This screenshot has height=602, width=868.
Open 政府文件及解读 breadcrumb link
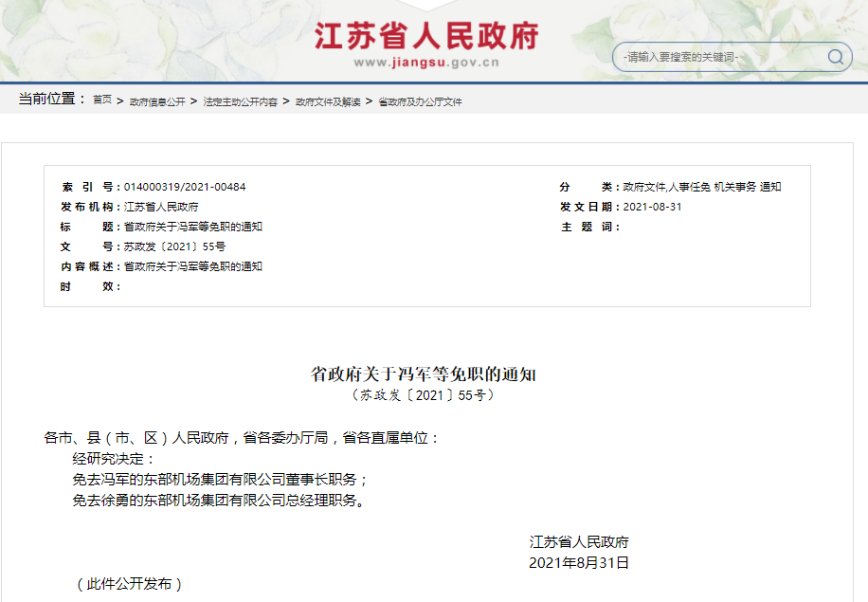(328, 101)
